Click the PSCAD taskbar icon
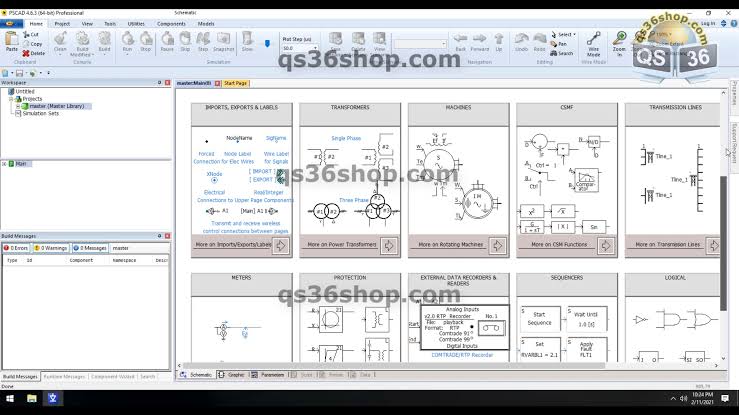This screenshot has width=739, height=415. [53, 399]
